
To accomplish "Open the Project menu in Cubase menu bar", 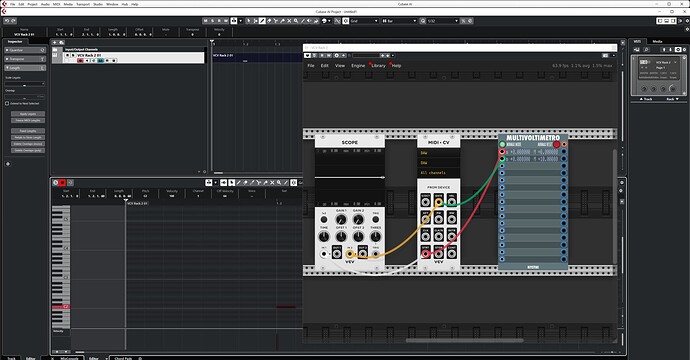I will [x=33, y=4].
